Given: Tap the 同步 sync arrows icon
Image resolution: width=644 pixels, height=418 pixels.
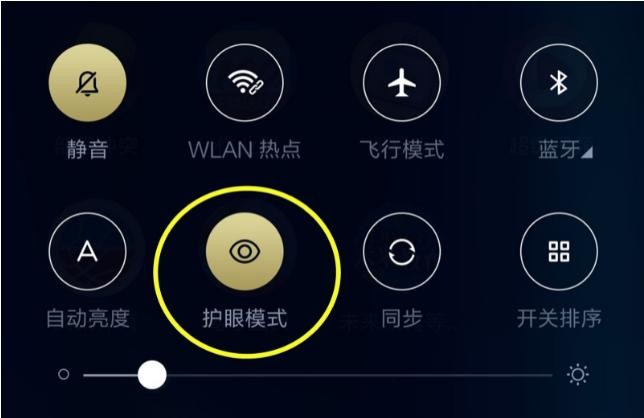Looking at the screenshot, I should click(402, 251).
